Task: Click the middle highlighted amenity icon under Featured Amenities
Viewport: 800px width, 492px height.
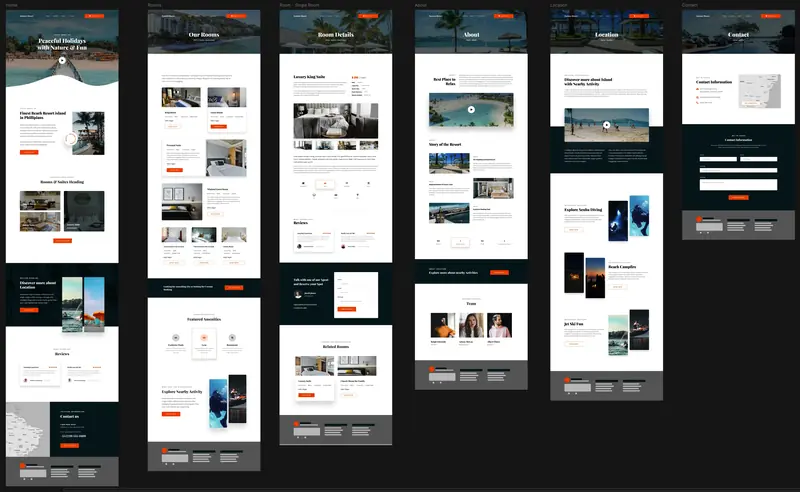Action: tap(204, 337)
